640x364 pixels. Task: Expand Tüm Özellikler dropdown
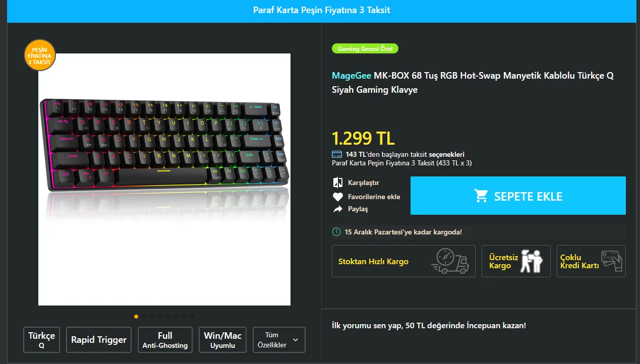[279, 340]
